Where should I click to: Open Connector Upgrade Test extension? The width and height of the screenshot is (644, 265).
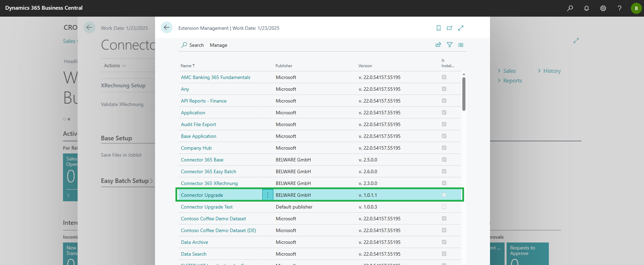click(x=207, y=207)
